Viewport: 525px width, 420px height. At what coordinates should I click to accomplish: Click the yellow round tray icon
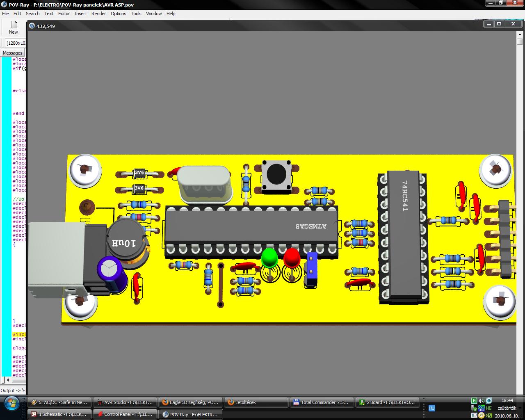point(482,415)
